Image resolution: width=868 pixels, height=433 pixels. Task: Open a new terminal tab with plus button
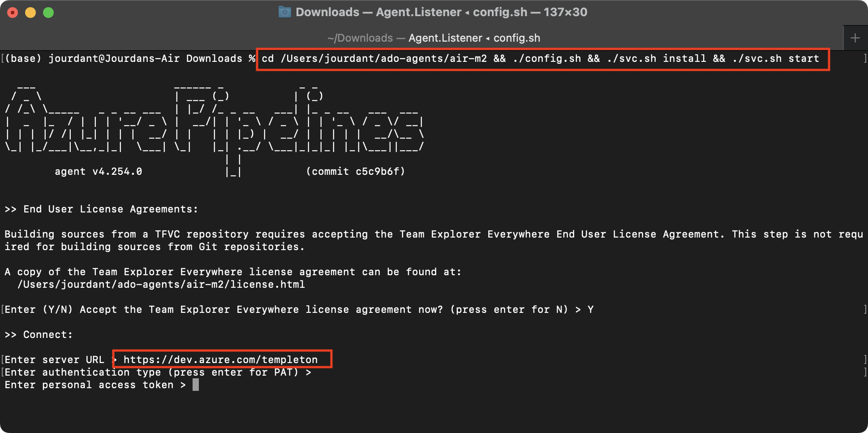[x=855, y=38]
